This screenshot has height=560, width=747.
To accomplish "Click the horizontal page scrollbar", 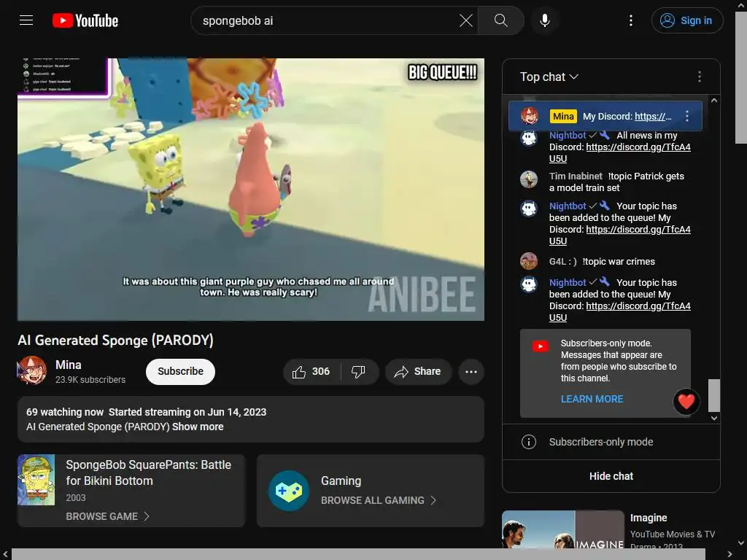I will click(357, 554).
